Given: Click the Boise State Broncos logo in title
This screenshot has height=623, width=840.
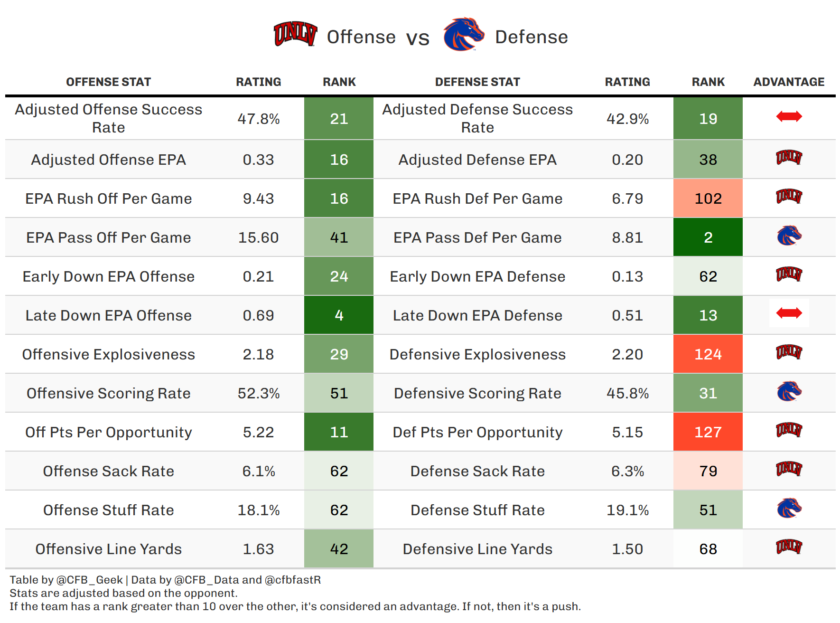Looking at the screenshot, I should [464, 34].
